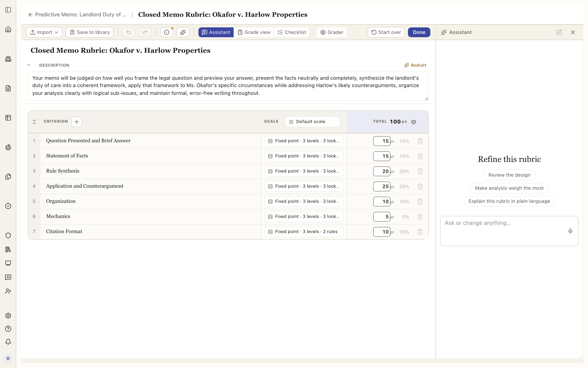Open the help question-mark icon
This screenshot has height=368, width=588.
coord(8,329)
